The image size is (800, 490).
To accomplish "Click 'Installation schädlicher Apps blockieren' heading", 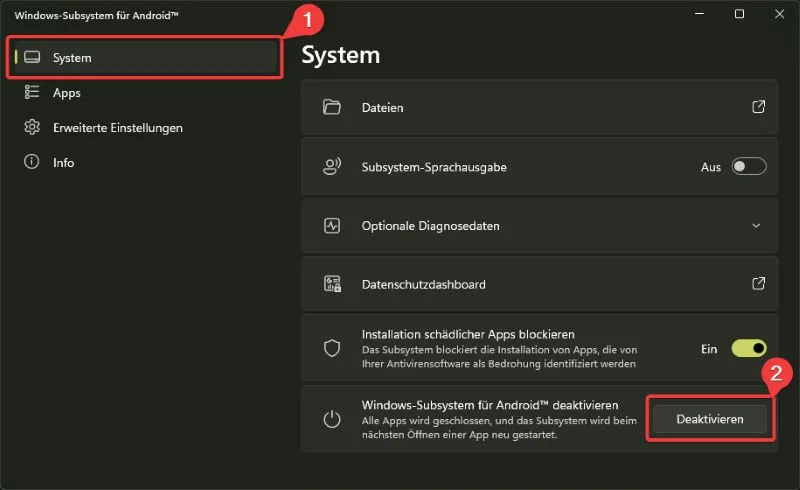I will [x=468, y=334].
